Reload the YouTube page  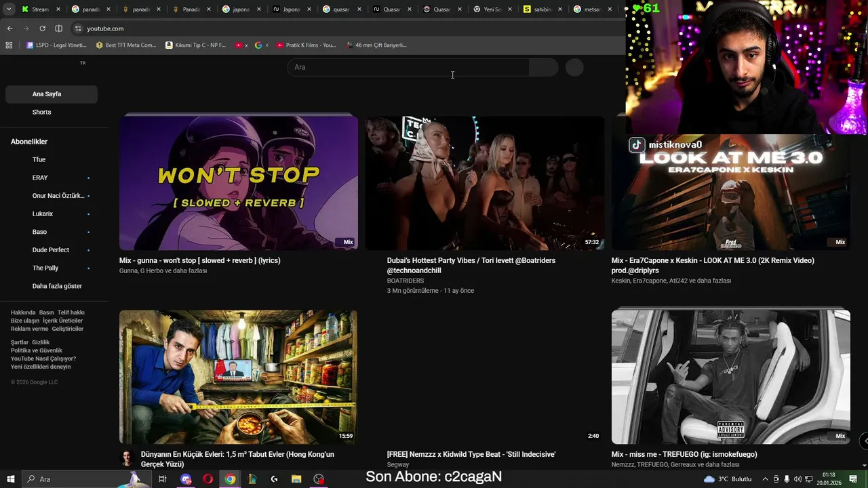pos(42,28)
